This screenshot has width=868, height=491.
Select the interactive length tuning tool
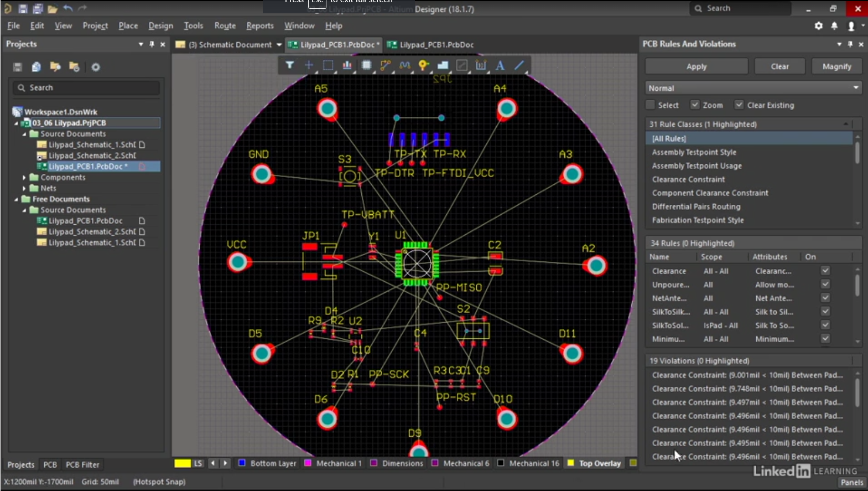pos(405,65)
